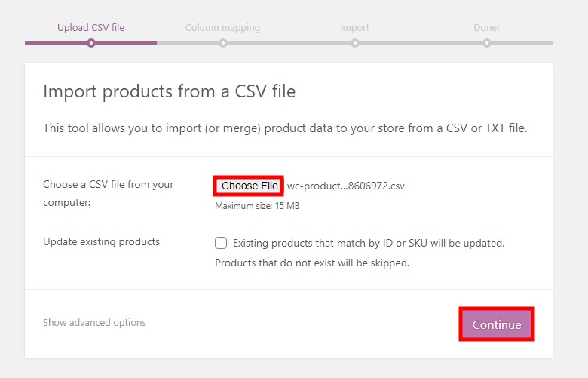Screen dimensions: 588x378
Task: Click the Import step progress dot
Action: [x=355, y=43]
